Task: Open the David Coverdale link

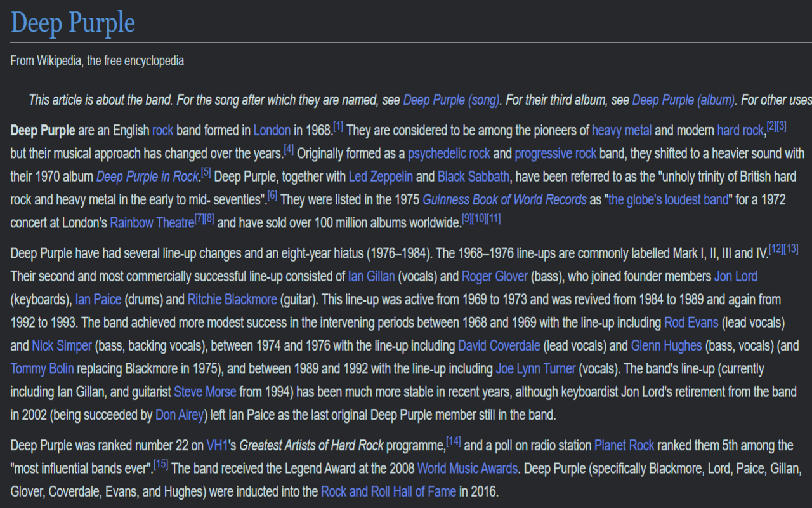Action: (x=501, y=345)
